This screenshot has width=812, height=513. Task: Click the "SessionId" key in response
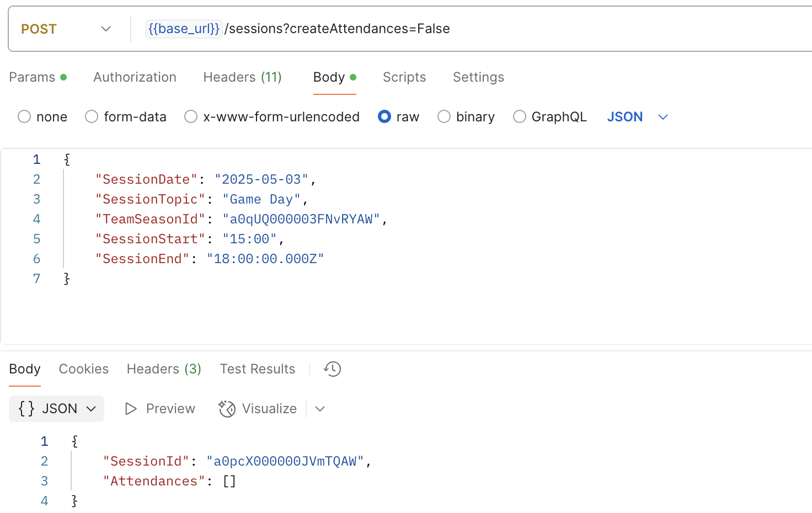146,461
